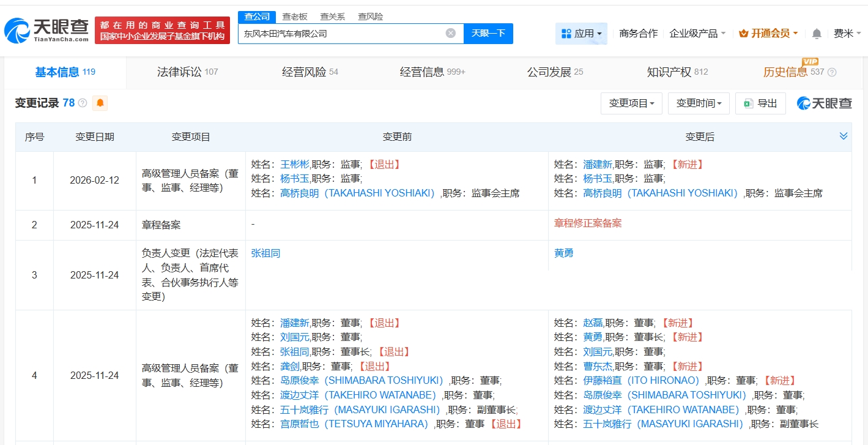Screen dimensions: 868x445
Task: Click help icon beside 变更记录 count
Action: (83, 103)
